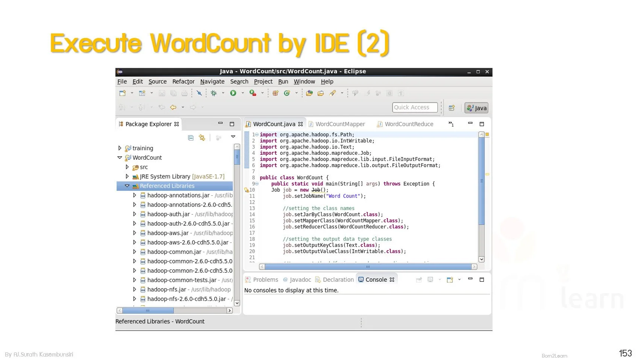Run the program with green play button
644x361 pixels.
[233, 93]
